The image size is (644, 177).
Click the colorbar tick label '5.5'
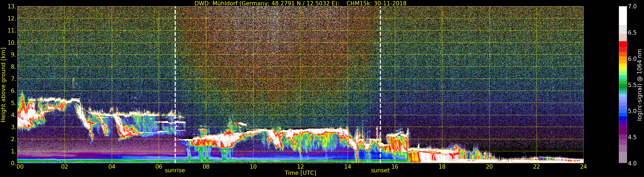pos(632,85)
